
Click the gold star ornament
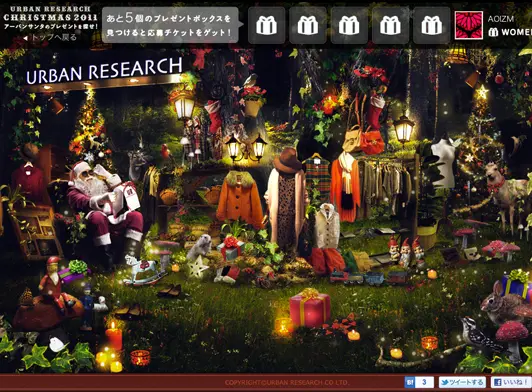481,92
